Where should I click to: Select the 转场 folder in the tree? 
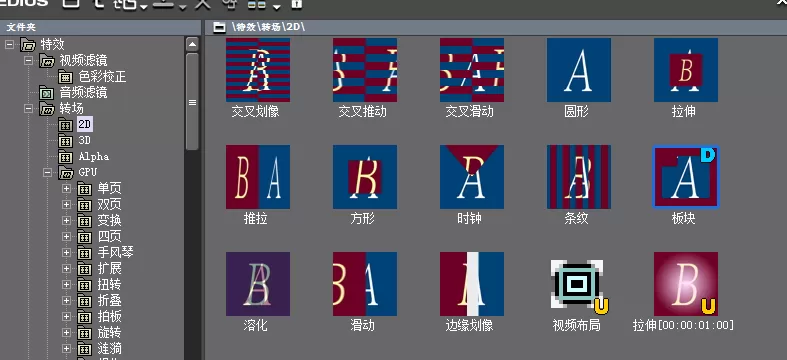(71, 108)
